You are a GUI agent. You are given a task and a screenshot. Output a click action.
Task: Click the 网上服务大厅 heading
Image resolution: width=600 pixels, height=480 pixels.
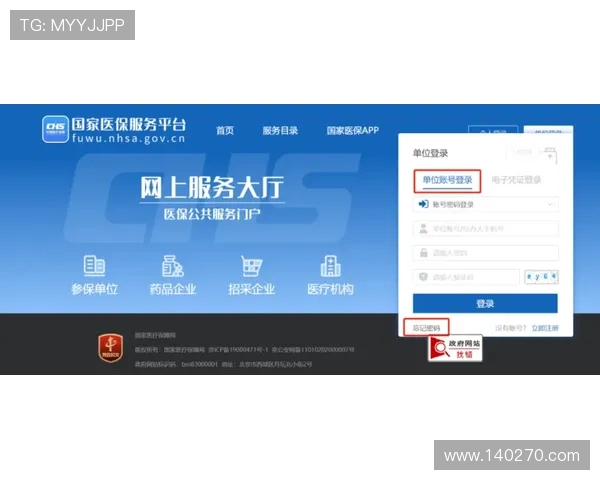coord(212,188)
